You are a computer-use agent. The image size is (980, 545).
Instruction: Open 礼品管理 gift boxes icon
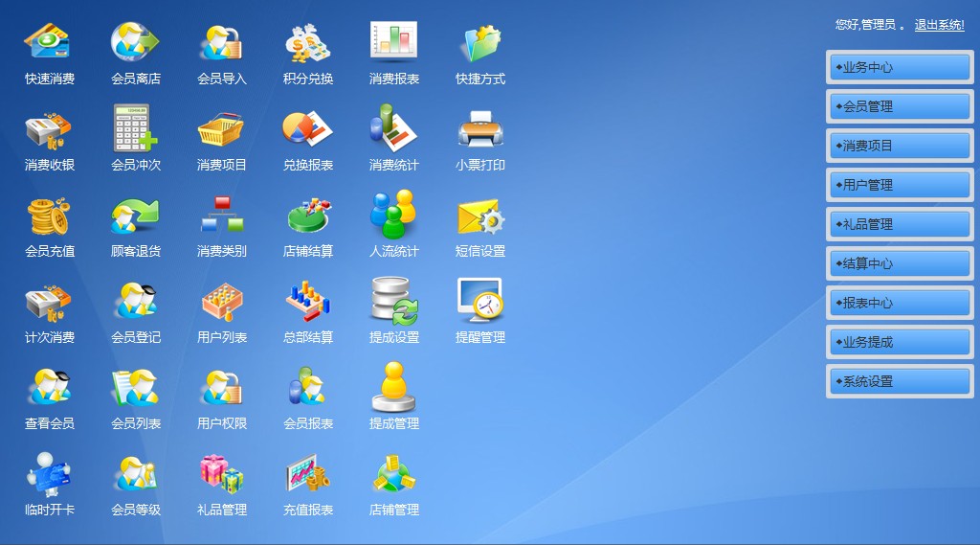(221, 474)
